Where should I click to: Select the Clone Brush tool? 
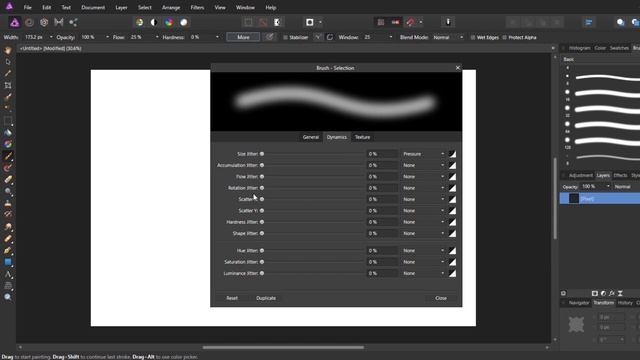click(8, 203)
